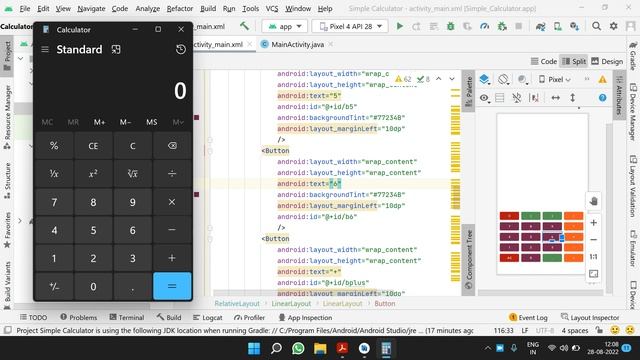Image resolution: width=640 pixels, height=360 pixels.
Task: Expand more design toolbar options chevrons
Action: tap(587, 79)
